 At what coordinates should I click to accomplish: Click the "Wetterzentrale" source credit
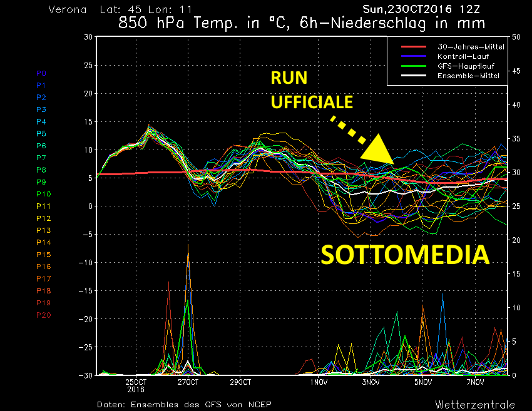coord(475,405)
